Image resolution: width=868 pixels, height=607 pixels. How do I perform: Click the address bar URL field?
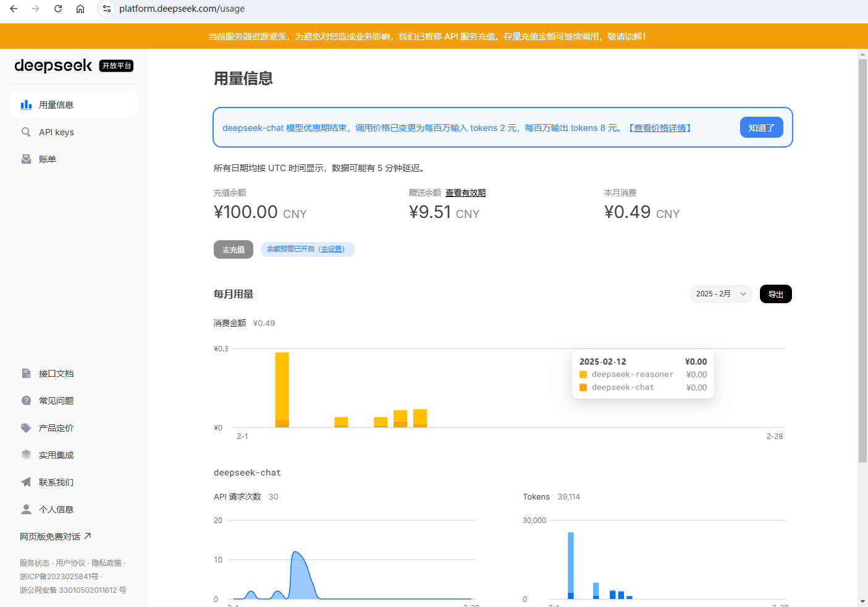tap(482, 9)
